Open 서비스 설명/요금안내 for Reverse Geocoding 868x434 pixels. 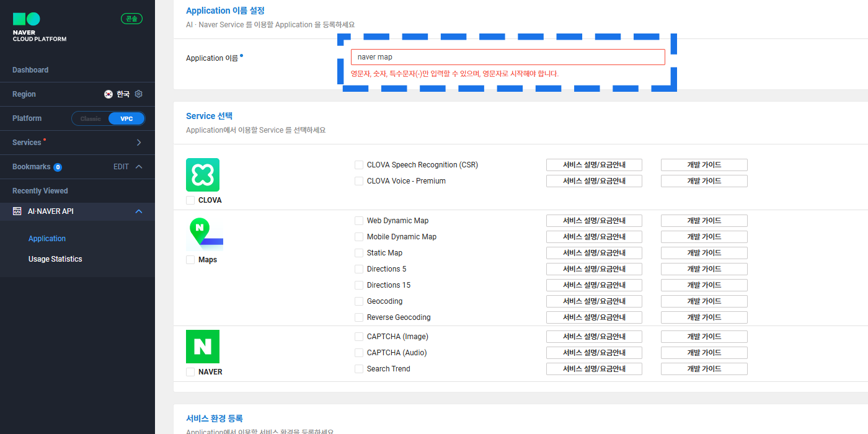point(594,317)
